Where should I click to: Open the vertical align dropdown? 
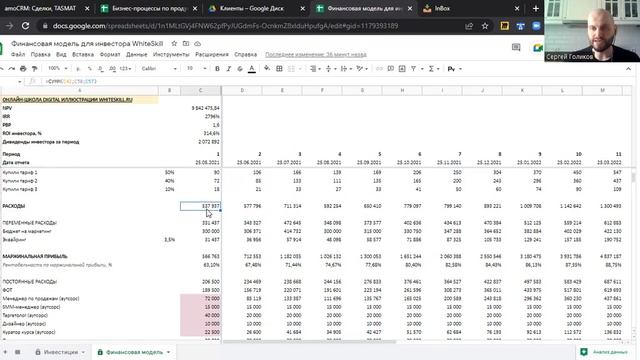pos(330,69)
